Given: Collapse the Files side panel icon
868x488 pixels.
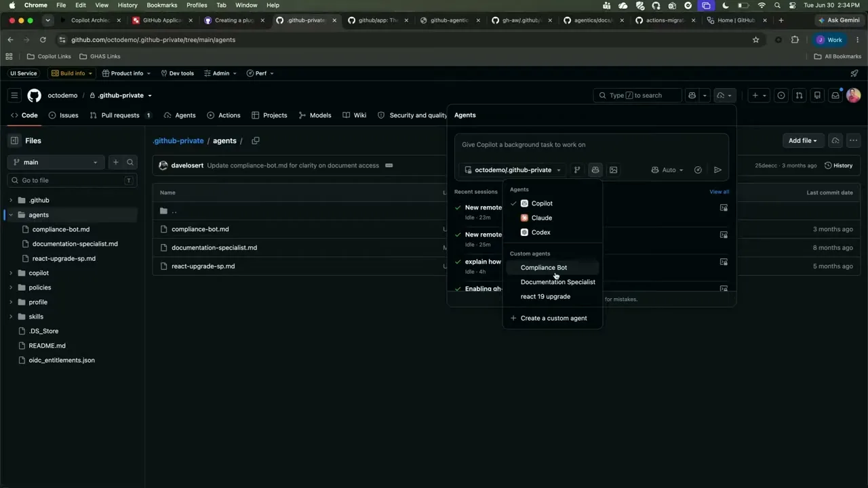Looking at the screenshot, I should pyautogui.click(x=14, y=141).
